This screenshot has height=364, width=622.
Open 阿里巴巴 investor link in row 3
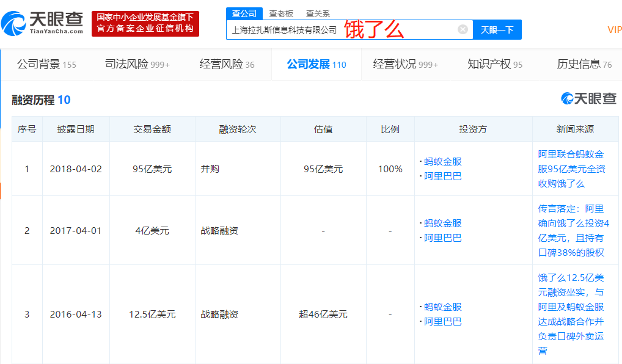point(443,322)
